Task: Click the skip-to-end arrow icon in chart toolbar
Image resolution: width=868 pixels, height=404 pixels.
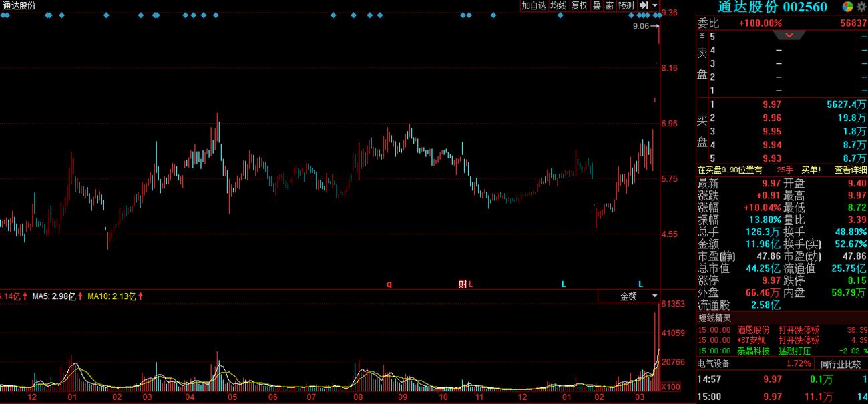Action: click(x=644, y=5)
